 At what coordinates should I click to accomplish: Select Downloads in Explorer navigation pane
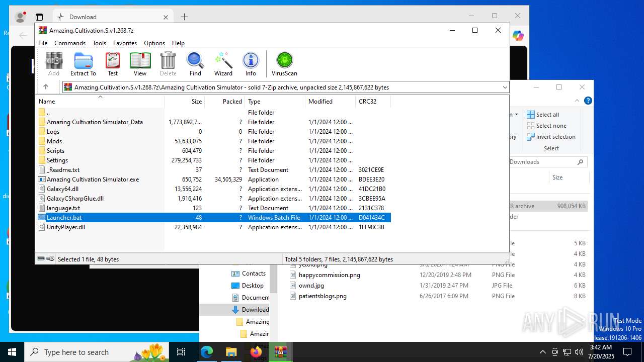click(x=251, y=310)
